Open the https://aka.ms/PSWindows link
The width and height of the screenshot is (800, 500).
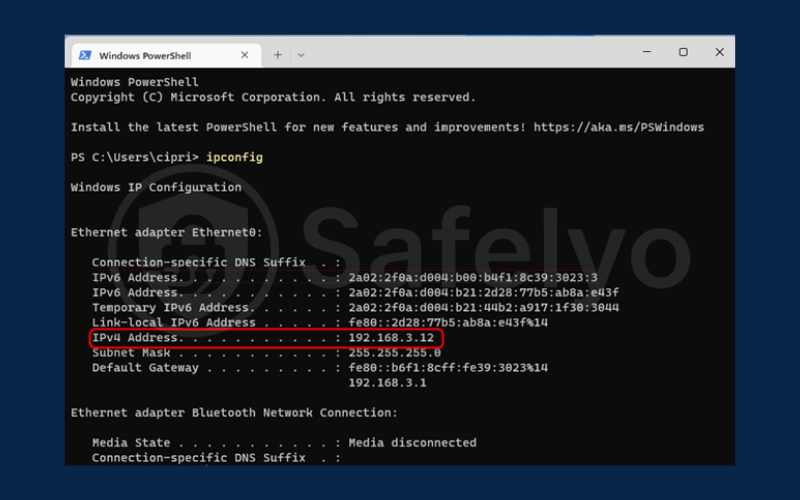619,128
